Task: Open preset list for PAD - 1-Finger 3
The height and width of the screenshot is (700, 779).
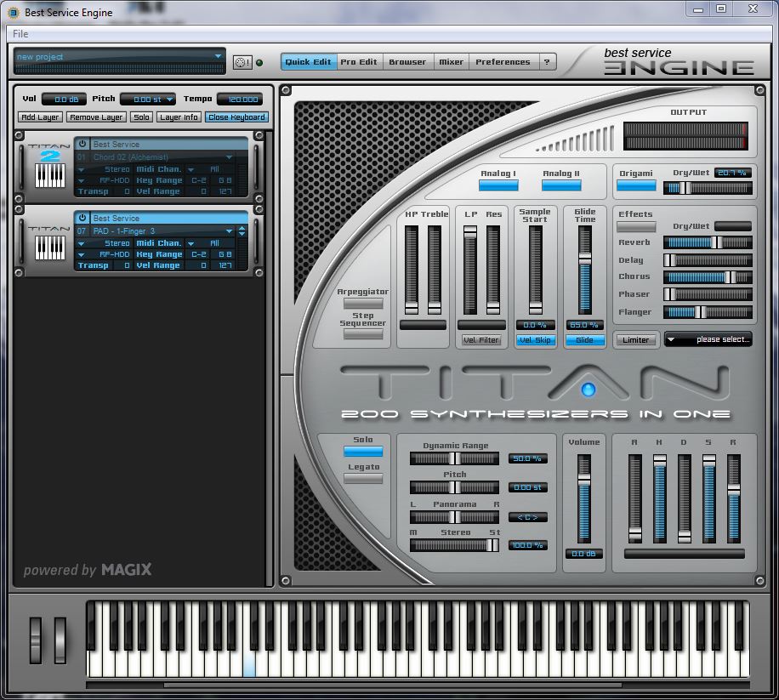Action: (229, 231)
